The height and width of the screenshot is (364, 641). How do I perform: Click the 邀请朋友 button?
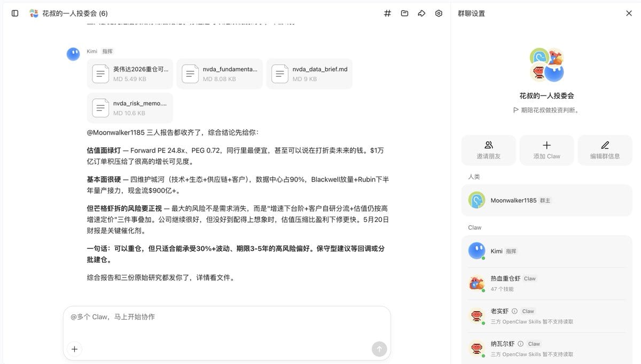pos(489,150)
